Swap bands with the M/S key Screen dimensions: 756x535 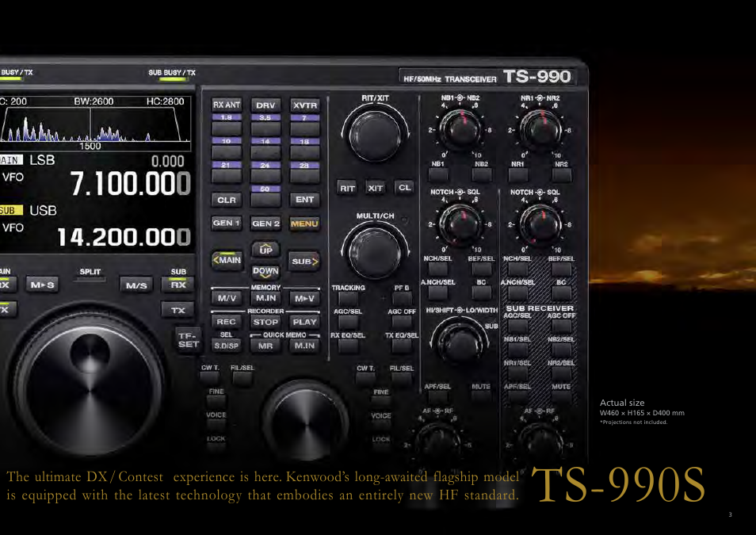pos(136,285)
